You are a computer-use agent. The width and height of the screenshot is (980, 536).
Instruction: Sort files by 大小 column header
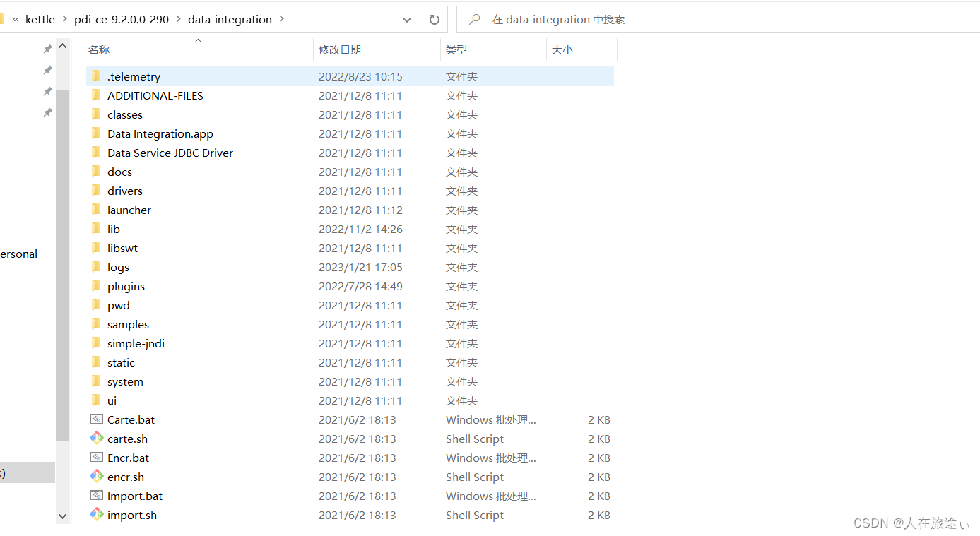point(562,49)
